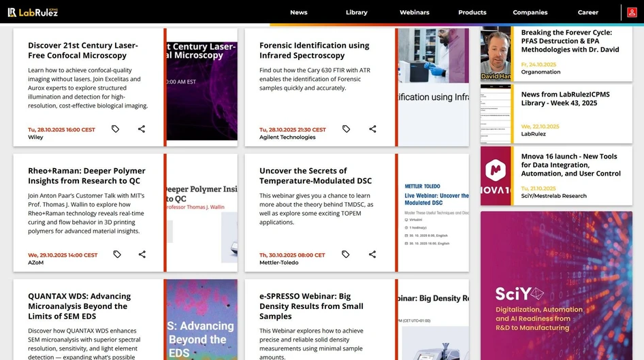
Task: Click date 'Tu, 28.10.2025 16:00 CEST'
Action: 61,129
